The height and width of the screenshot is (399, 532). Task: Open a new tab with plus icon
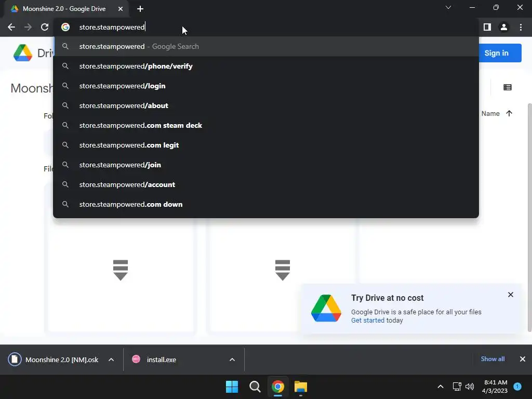pyautogui.click(x=140, y=9)
